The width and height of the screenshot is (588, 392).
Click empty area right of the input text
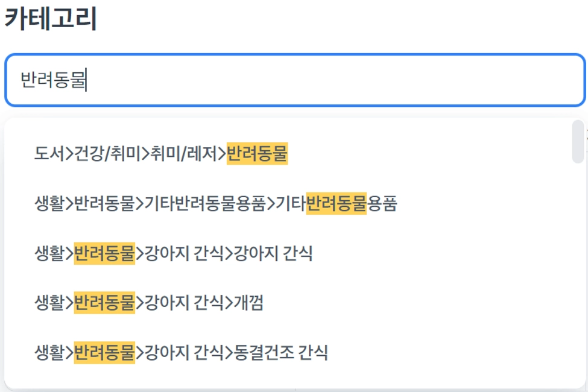tap(362, 80)
